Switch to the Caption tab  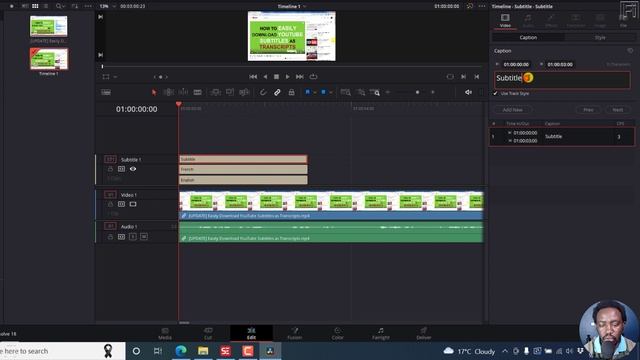[x=528, y=38]
